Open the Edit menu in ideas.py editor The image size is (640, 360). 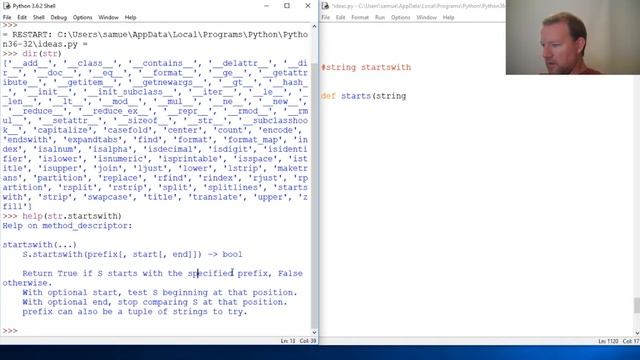point(340,18)
